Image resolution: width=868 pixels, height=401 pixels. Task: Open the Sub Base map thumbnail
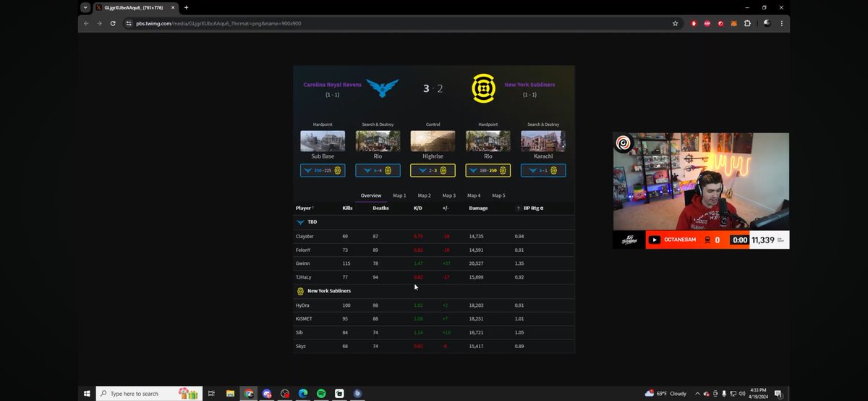click(x=323, y=141)
